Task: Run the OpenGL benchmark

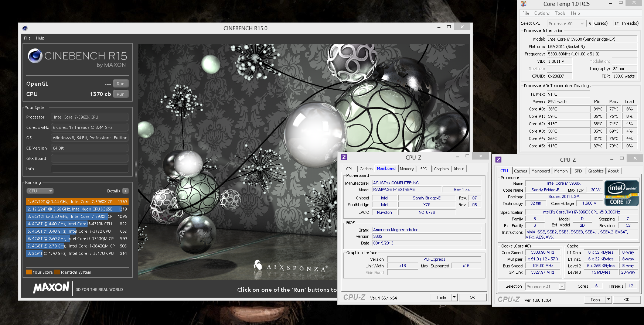Action: (x=121, y=84)
